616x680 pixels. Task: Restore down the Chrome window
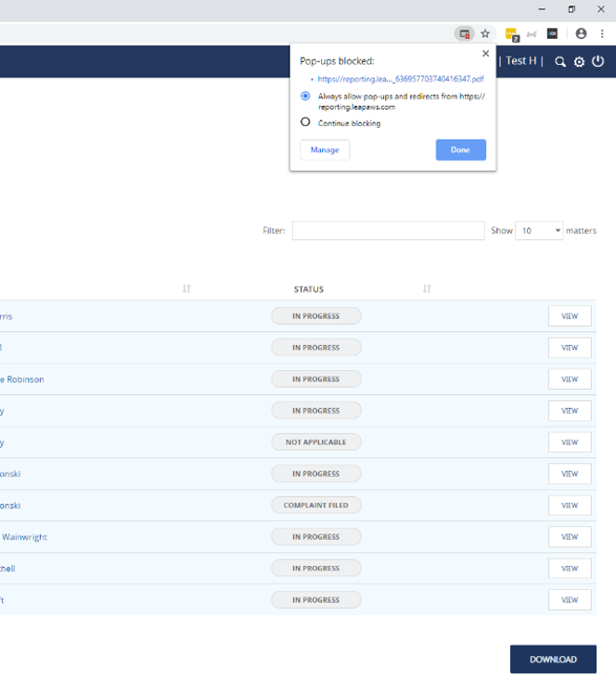(x=571, y=9)
